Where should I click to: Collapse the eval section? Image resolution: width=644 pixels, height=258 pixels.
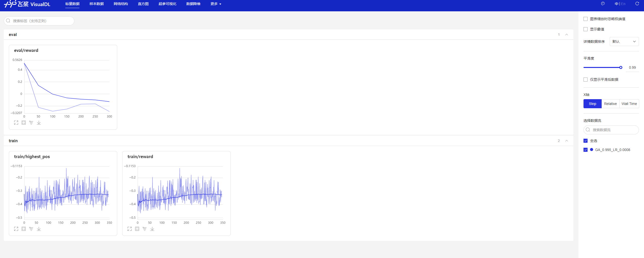point(567,34)
